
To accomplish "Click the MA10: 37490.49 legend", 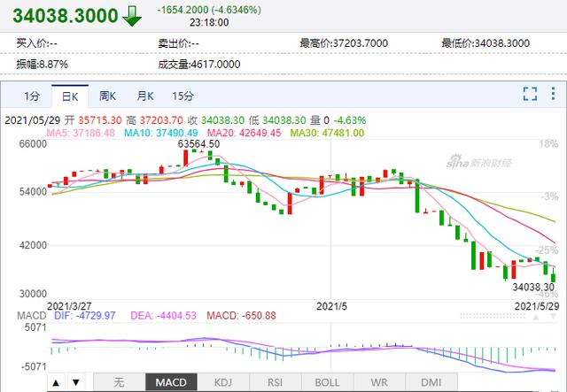I will (161, 133).
